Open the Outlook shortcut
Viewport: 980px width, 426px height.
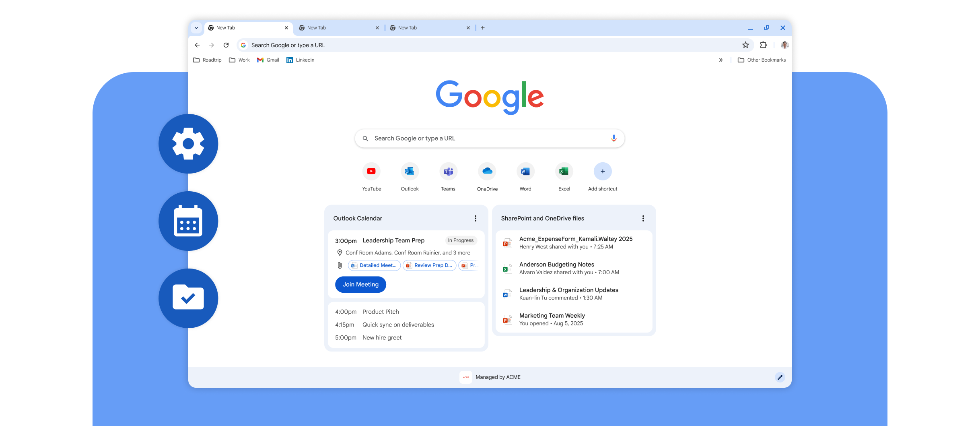click(x=410, y=171)
